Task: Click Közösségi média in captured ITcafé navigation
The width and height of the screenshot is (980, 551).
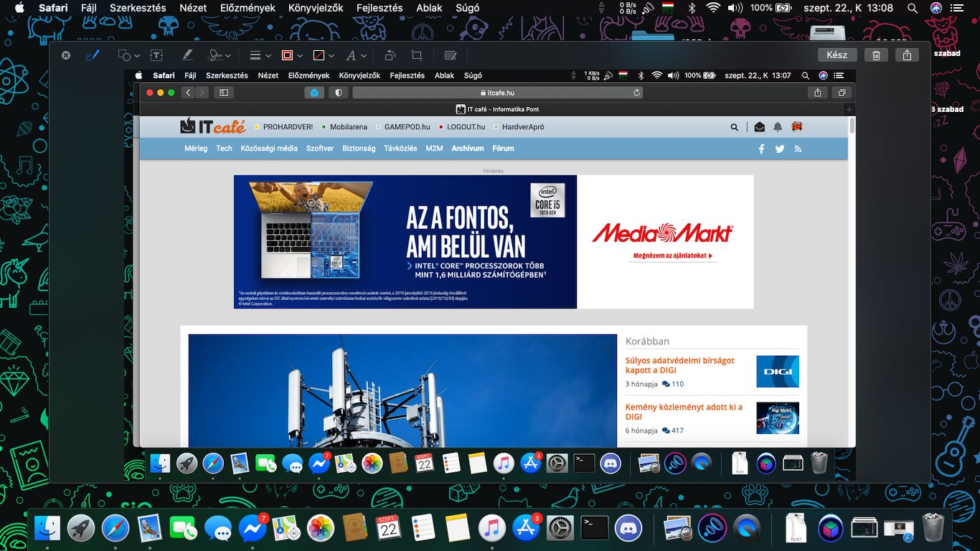Action: [x=269, y=149]
